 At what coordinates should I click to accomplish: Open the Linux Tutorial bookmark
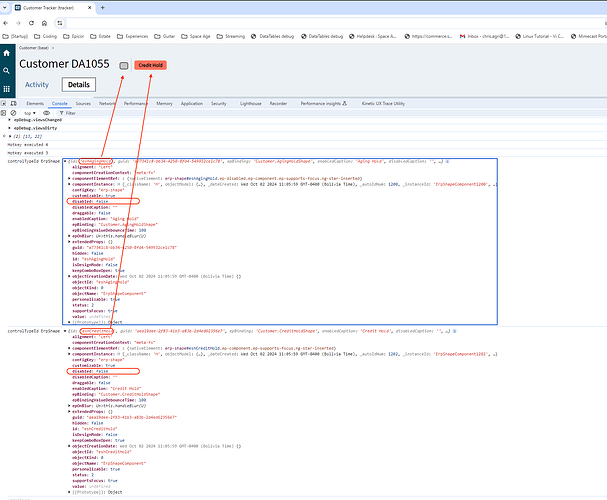coord(539,36)
